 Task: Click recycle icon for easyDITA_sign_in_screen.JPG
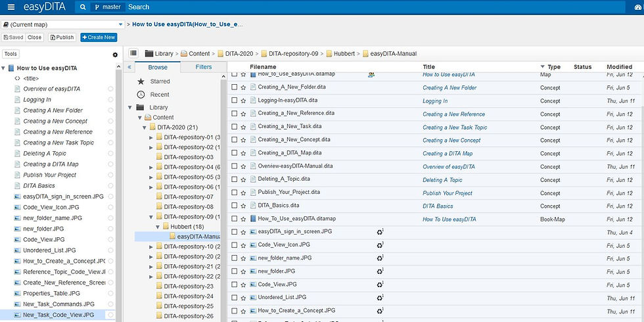[380, 232]
